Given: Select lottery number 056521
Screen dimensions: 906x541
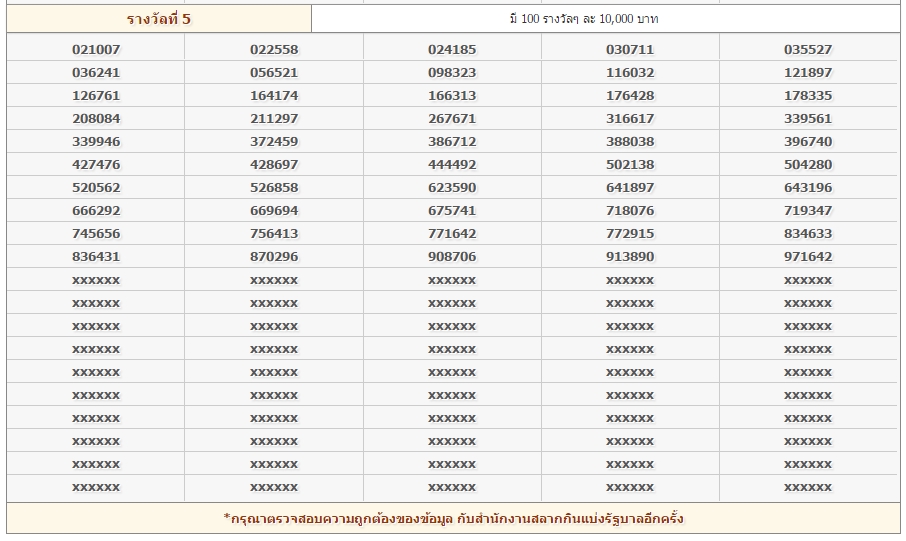Looking at the screenshot, I should pyautogui.click(x=274, y=73).
